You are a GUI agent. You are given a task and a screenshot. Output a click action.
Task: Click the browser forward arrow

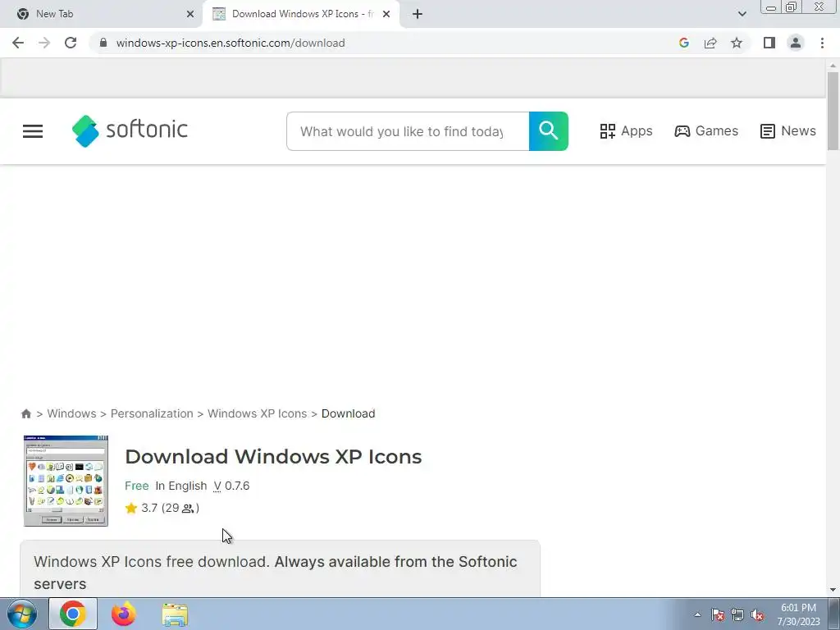44,43
